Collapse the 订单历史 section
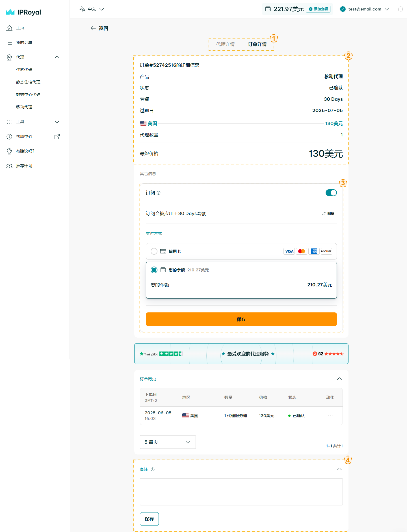 (x=339, y=379)
